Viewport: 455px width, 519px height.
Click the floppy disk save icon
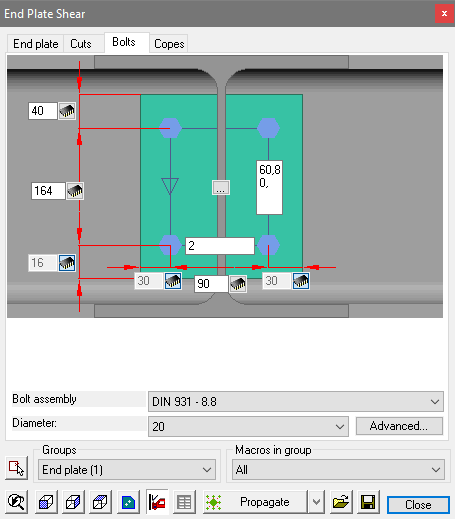[x=368, y=502]
